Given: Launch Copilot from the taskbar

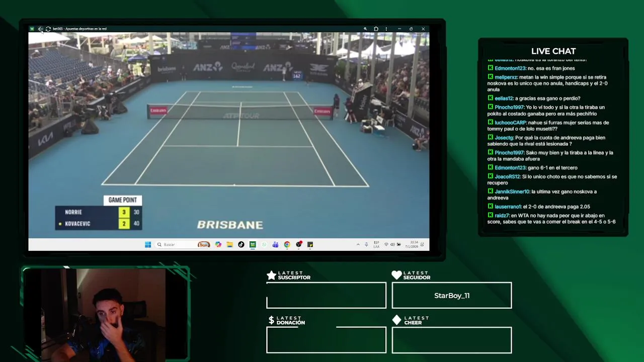Looking at the screenshot, I should click(218, 244).
